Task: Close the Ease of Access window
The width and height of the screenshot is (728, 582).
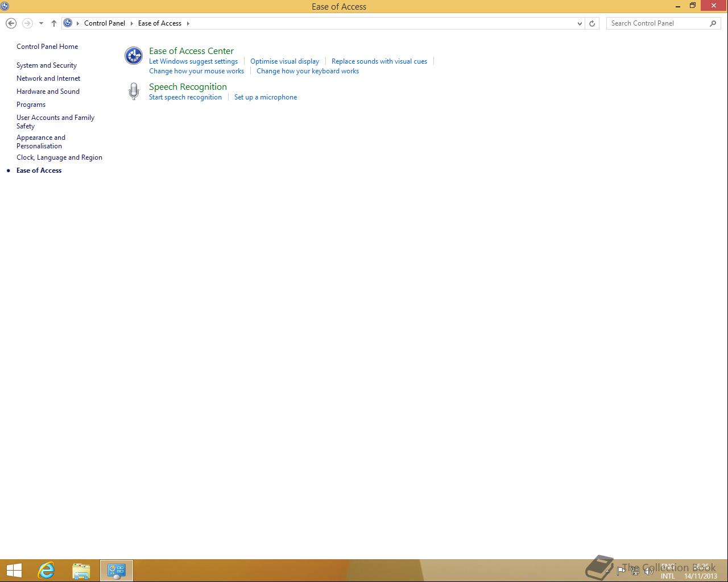Action: [x=714, y=6]
